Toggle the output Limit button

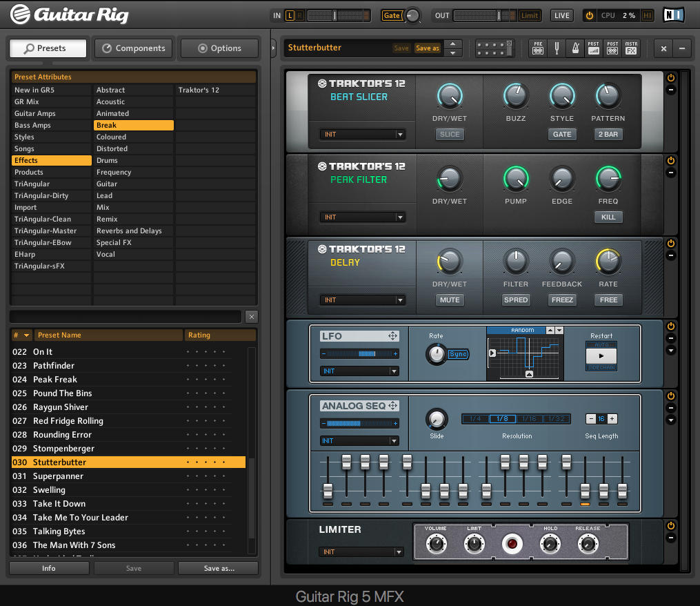pyautogui.click(x=530, y=16)
